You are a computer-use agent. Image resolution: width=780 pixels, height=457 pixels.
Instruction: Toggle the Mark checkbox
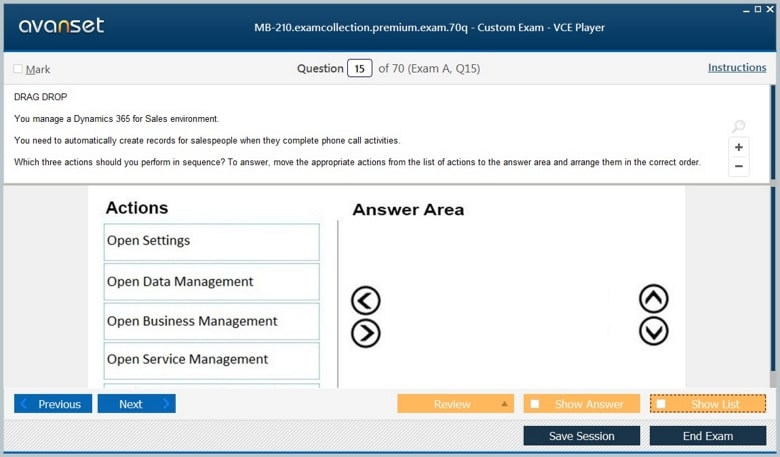18,69
